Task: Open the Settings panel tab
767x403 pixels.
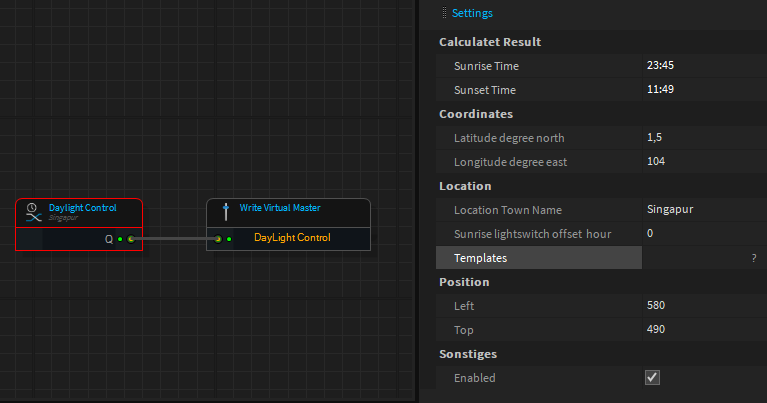Action: (x=472, y=13)
